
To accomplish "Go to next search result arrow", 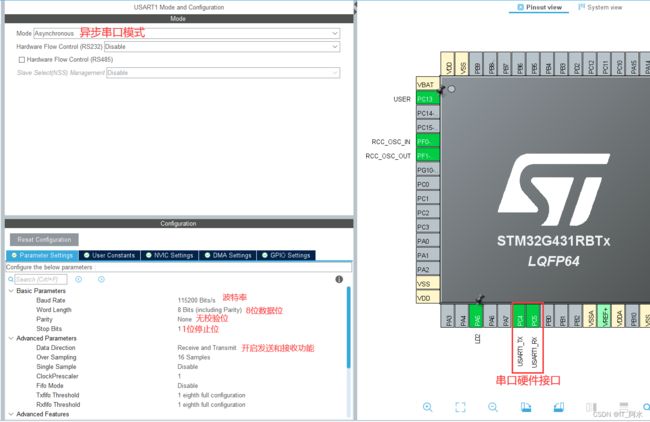I will click(x=101, y=279).
